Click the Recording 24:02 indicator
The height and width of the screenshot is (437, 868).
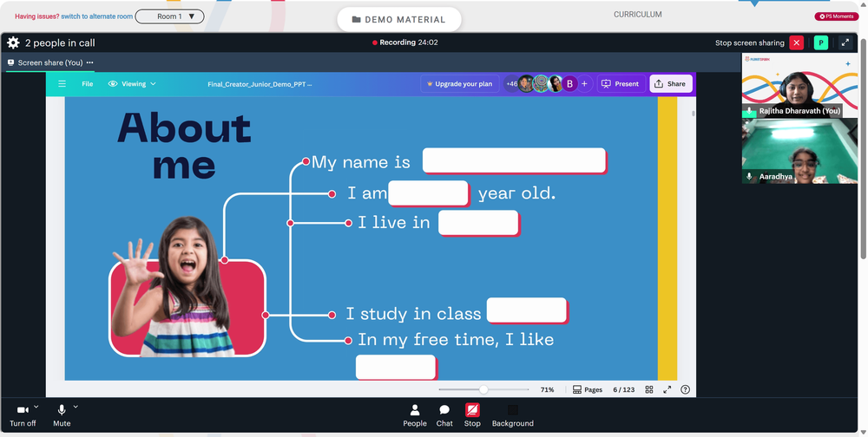[x=404, y=42]
